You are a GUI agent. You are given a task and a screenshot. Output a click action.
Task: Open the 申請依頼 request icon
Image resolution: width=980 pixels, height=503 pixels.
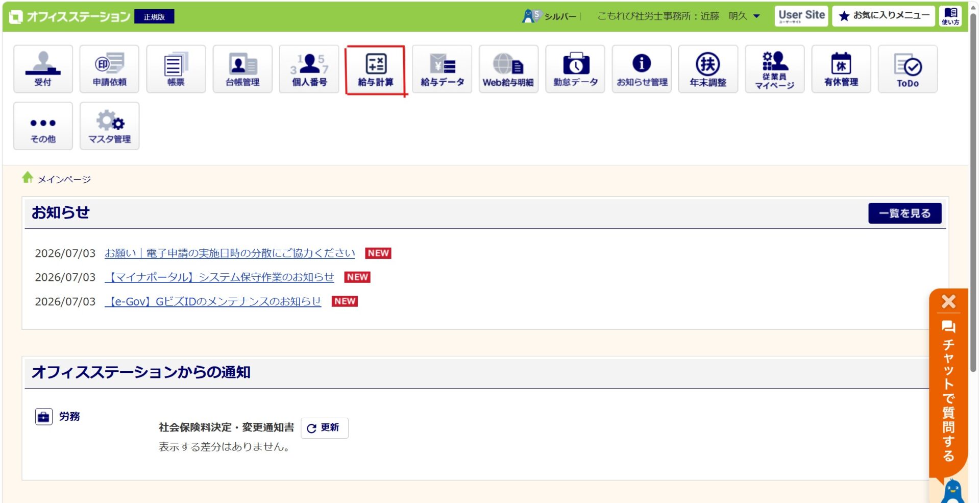point(109,69)
